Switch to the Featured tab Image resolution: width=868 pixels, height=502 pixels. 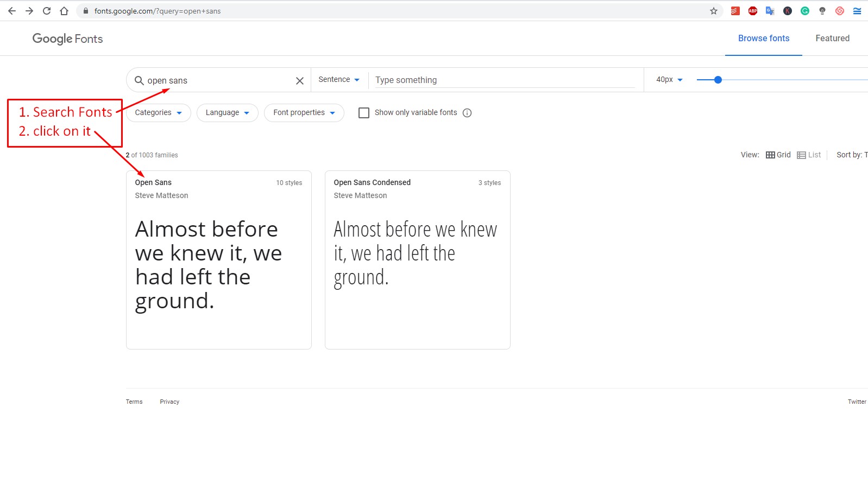[832, 38]
